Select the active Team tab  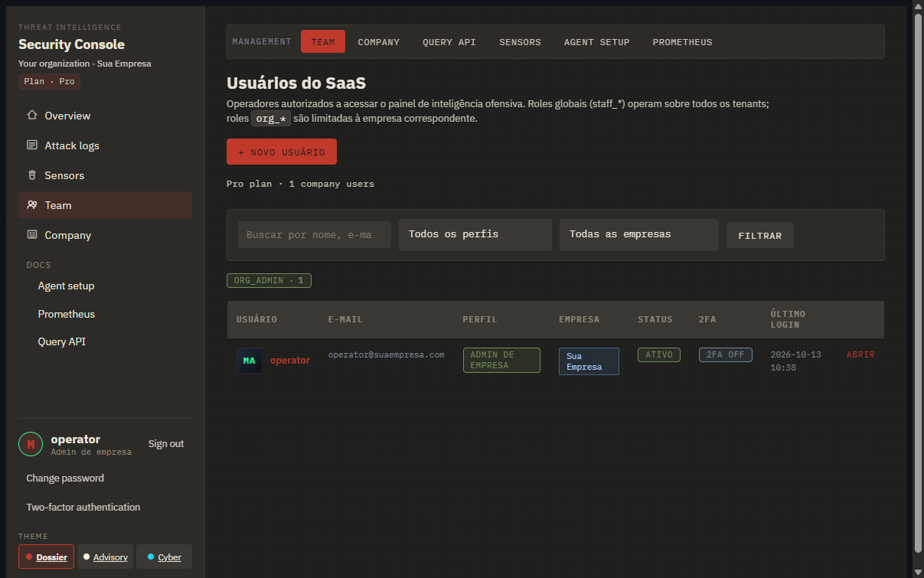pos(323,42)
